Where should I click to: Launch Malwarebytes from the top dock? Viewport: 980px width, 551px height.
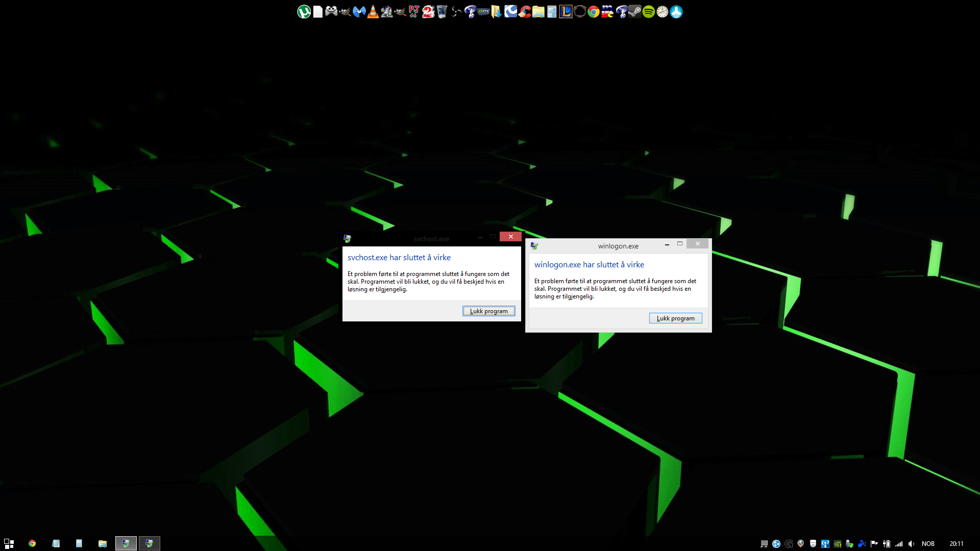[359, 12]
